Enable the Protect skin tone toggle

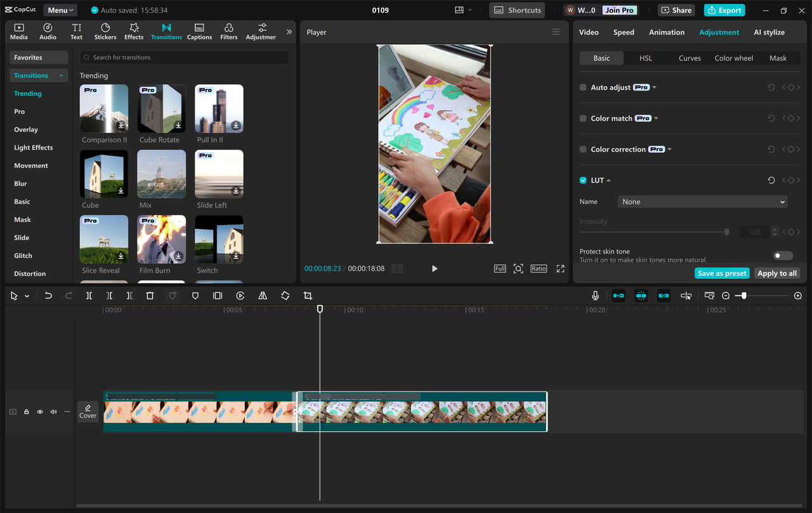(782, 255)
